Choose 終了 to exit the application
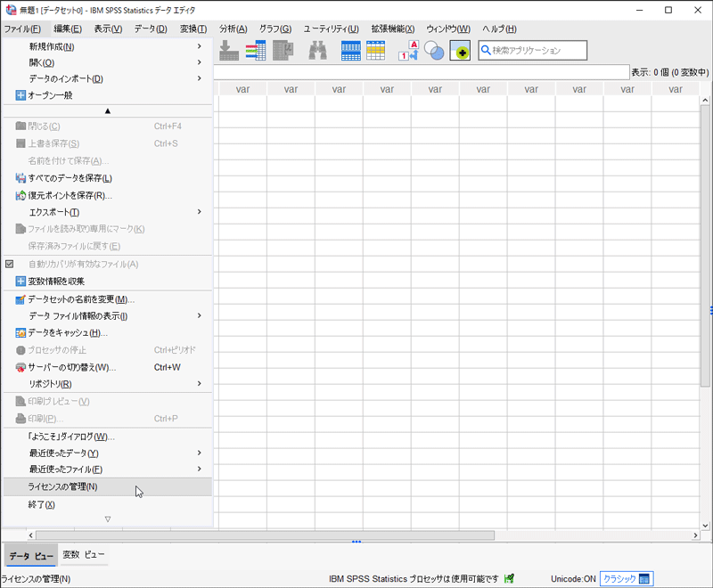Viewport: 713px width, 588px height. click(x=42, y=504)
